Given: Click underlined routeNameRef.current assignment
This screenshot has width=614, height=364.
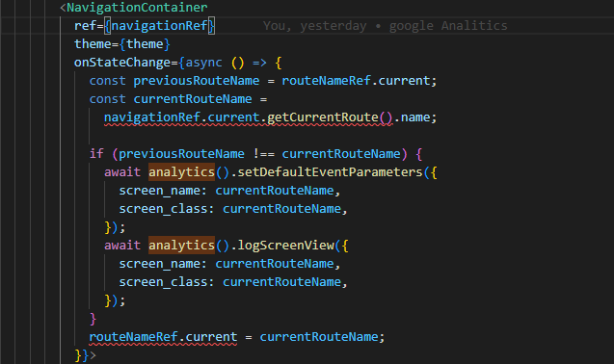Looking at the screenshot, I should coord(163,337).
